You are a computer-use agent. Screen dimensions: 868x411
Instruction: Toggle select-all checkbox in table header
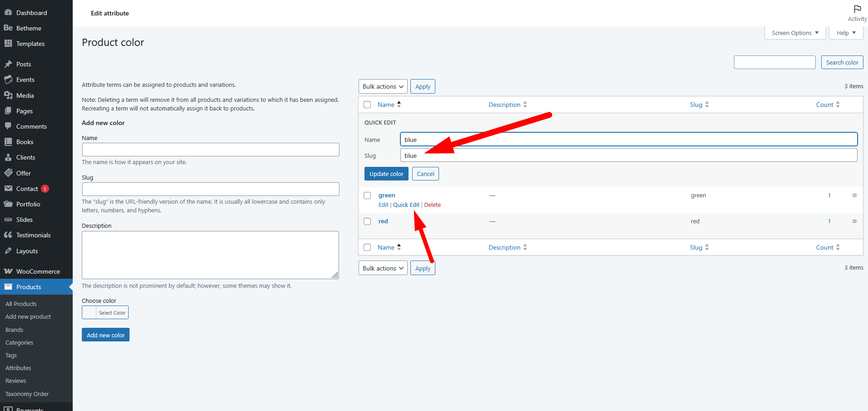click(x=367, y=105)
